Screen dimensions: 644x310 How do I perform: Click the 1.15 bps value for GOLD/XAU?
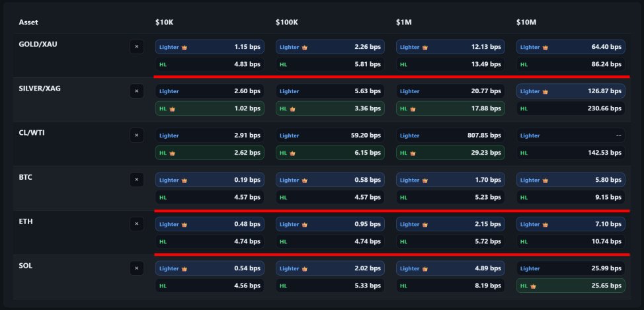247,47
